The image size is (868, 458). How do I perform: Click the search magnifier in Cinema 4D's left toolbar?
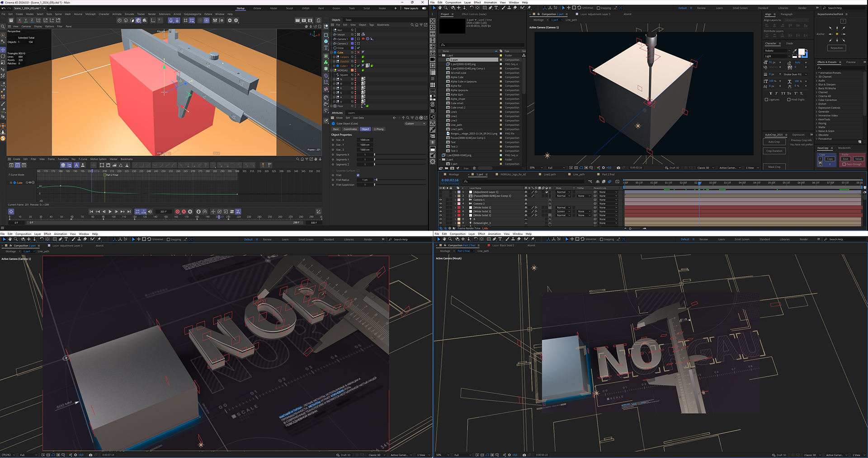click(3, 27)
